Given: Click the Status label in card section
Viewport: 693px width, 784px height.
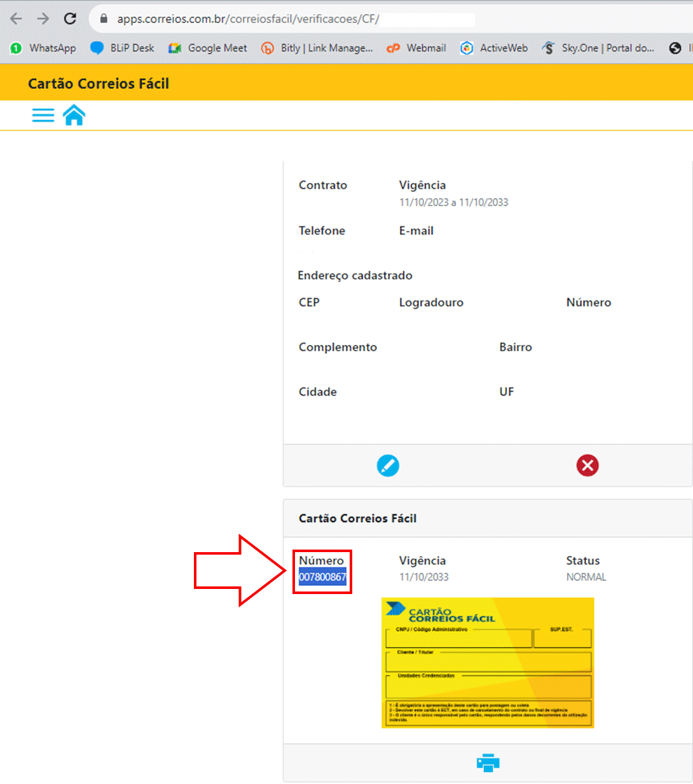Looking at the screenshot, I should pyautogui.click(x=583, y=560).
